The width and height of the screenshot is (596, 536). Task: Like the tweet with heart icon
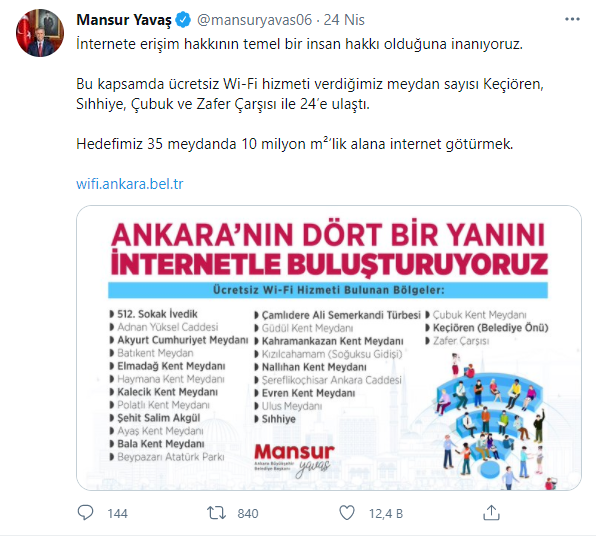click(347, 513)
